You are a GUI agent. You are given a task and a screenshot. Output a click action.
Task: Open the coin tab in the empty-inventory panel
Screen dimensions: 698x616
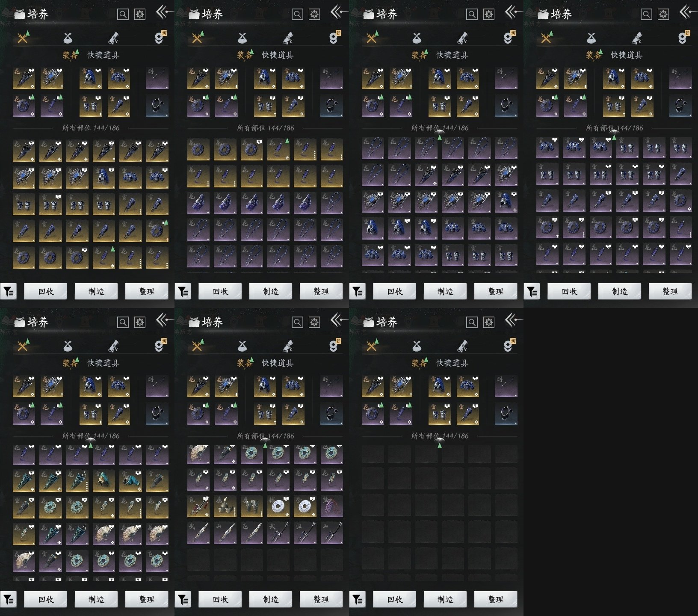[x=508, y=346]
